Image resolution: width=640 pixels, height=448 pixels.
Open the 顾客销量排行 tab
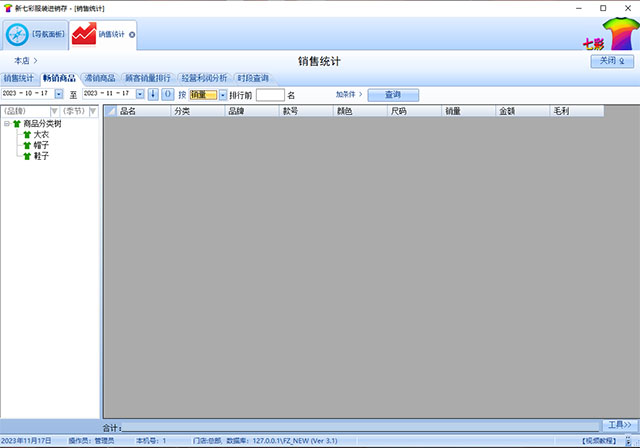click(148, 78)
